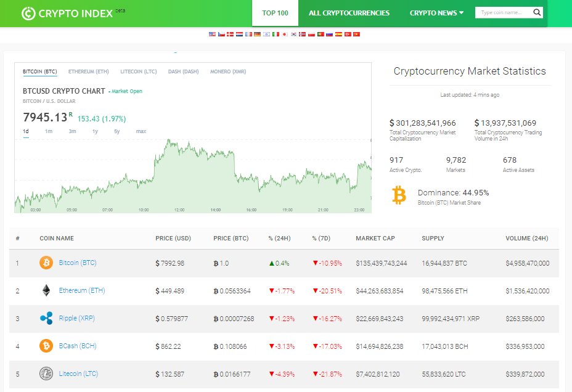Sort by % (7D) column header
The height and width of the screenshot is (392, 572).
click(x=321, y=238)
